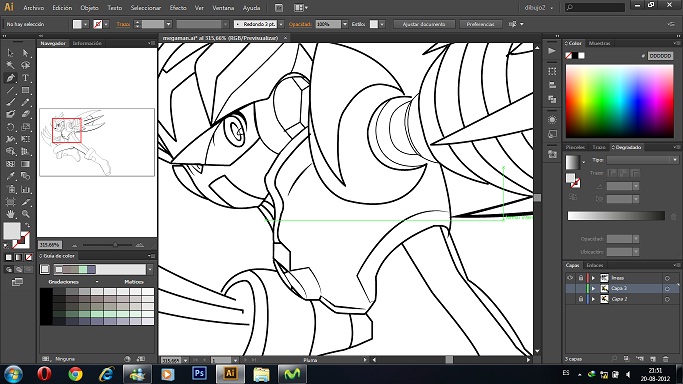
Task: Select the Gradient tool in toolbox
Action: pyautogui.click(x=25, y=164)
